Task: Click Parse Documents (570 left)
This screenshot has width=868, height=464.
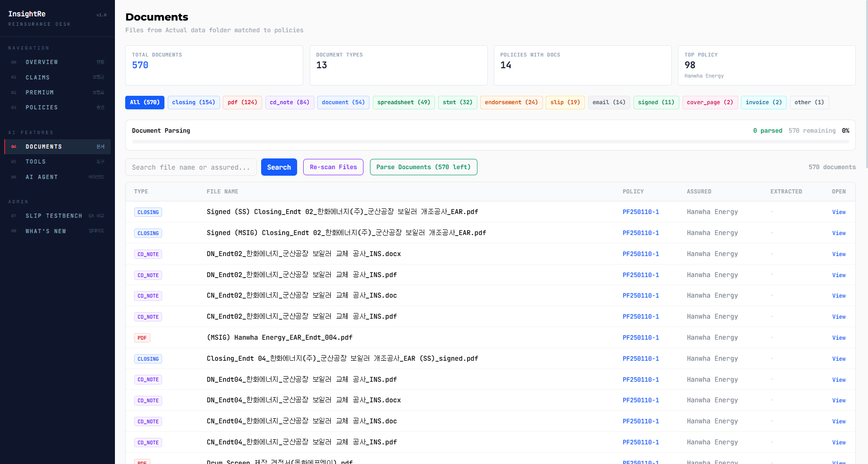Action: point(423,167)
